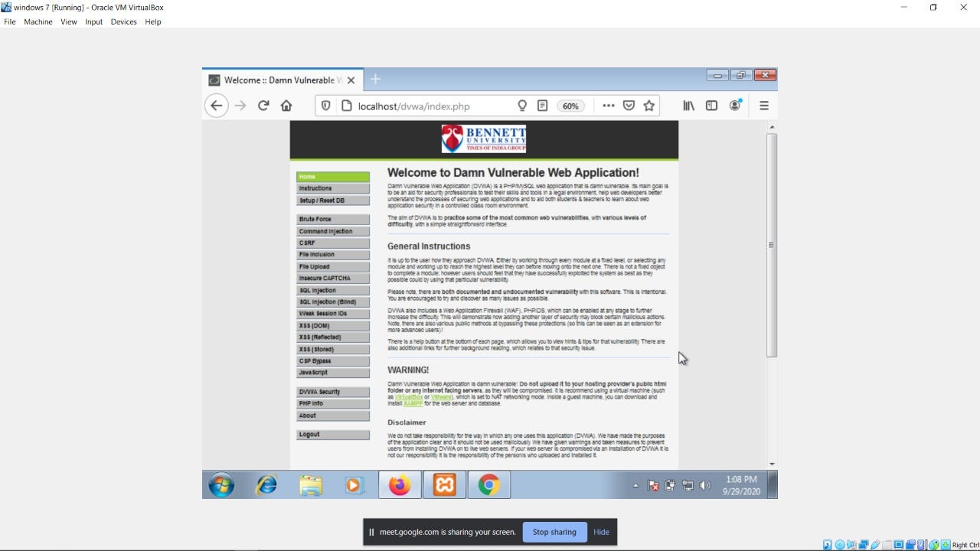Hide the screen sharing notification bar
This screenshot has width=980, height=551.
pyautogui.click(x=601, y=532)
